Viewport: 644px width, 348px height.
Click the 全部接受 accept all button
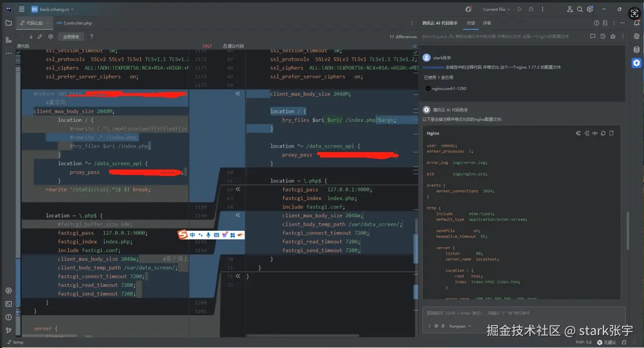pyautogui.click(x=71, y=37)
